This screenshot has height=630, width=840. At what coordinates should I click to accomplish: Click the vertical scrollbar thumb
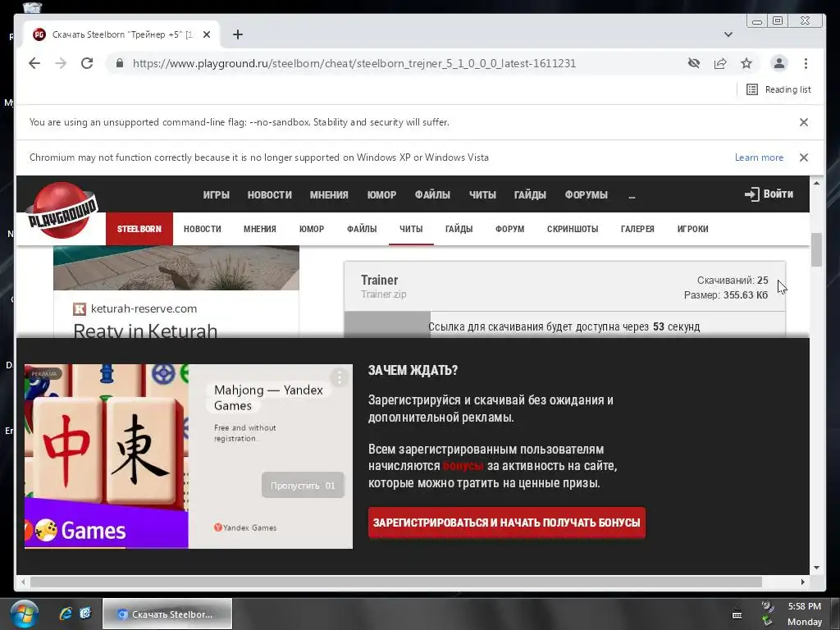tap(816, 249)
